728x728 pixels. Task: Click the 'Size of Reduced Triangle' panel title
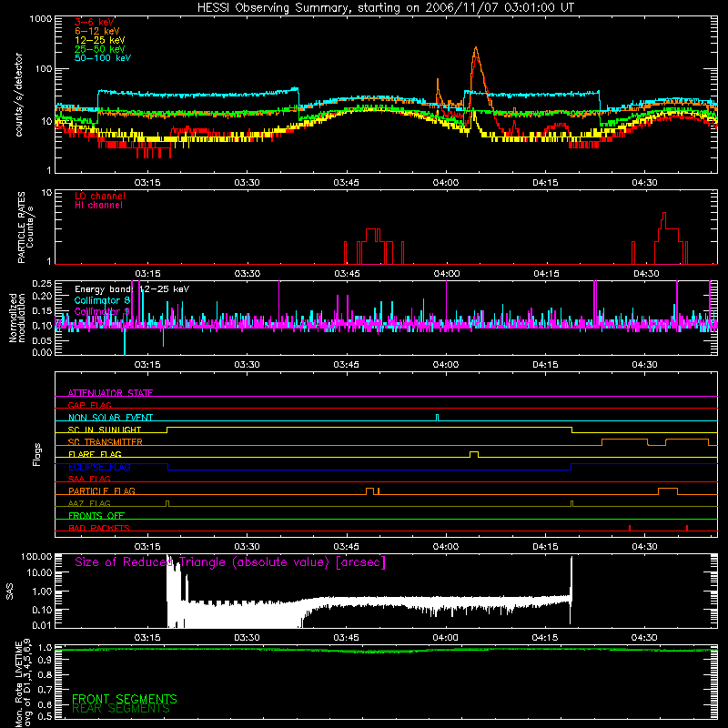tap(230, 562)
